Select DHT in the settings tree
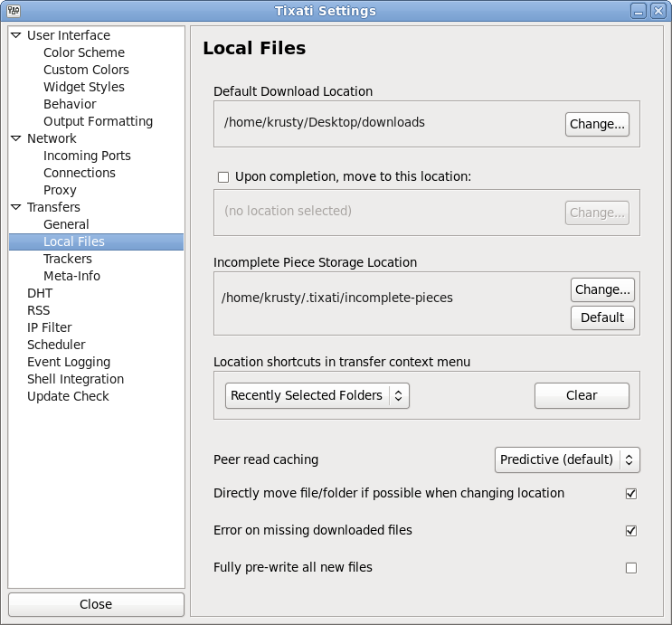The width and height of the screenshot is (672, 625). (x=40, y=293)
